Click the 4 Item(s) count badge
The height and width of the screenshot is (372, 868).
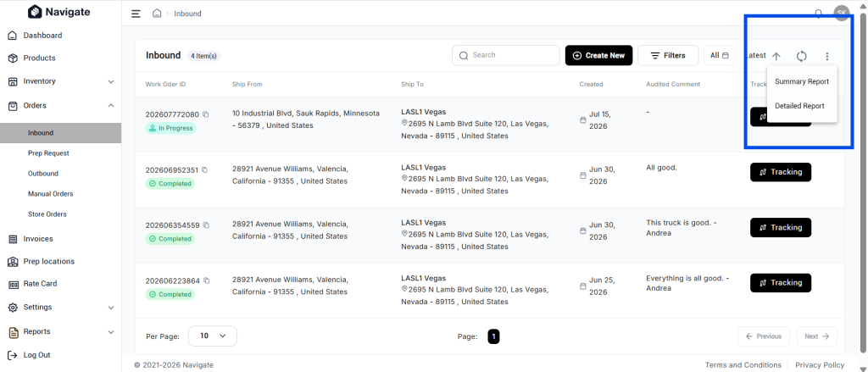tap(203, 56)
